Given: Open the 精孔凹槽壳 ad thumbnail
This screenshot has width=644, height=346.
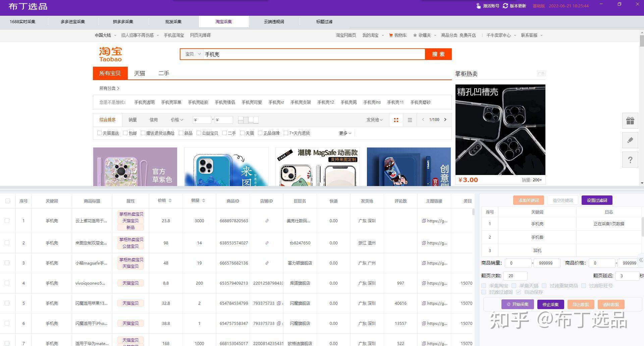Looking at the screenshot, I should click(x=500, y=129).
